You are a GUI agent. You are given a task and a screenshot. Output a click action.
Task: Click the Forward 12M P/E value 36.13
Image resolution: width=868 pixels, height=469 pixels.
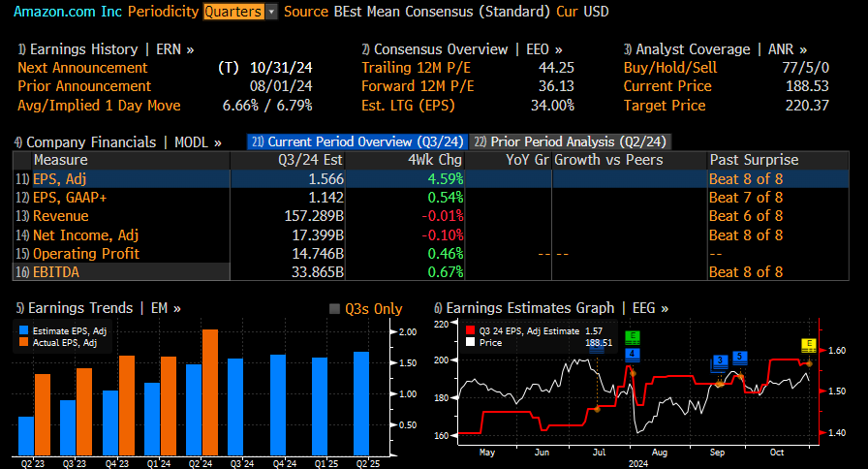(x=556, y=86)
